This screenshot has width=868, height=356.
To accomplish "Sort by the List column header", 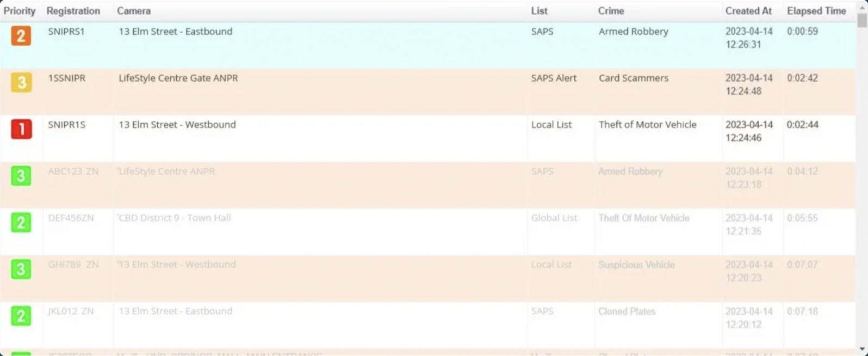I will (x=539, y=11).
